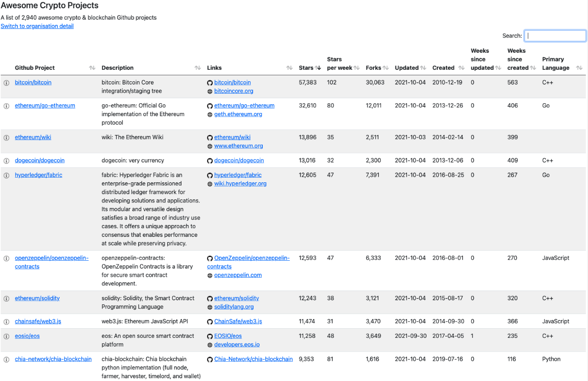Open chainsafe/web3.js project link in first column
588x381 pixels.
coord(38,321)
